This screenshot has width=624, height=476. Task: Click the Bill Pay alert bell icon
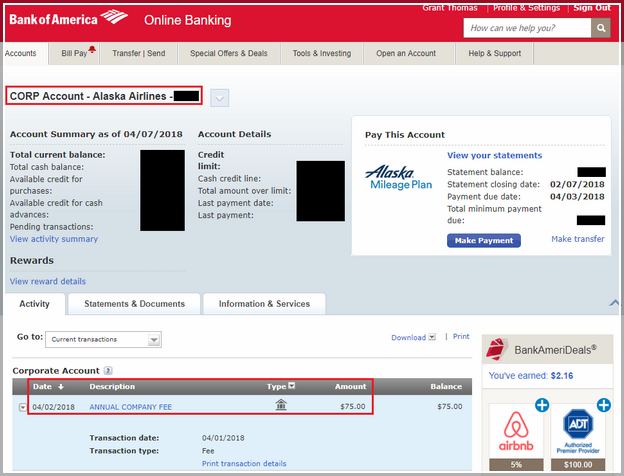tap(92, 49)
